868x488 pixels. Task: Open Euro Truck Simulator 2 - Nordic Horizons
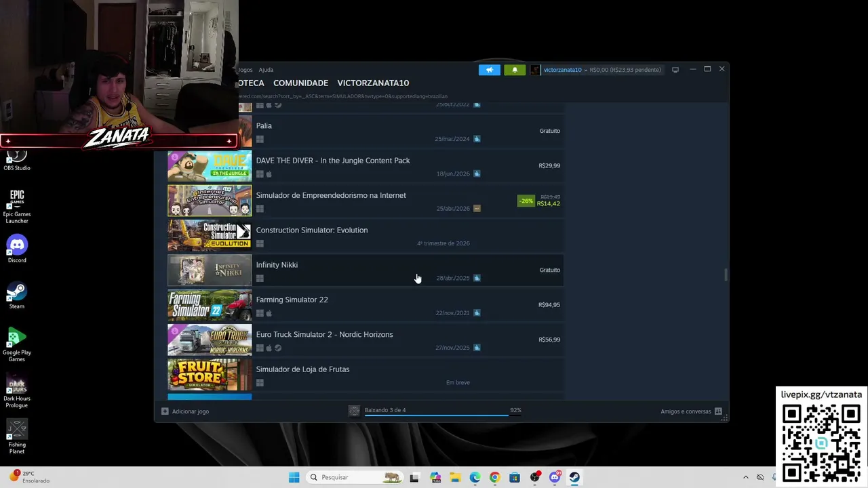pos(324,335)
